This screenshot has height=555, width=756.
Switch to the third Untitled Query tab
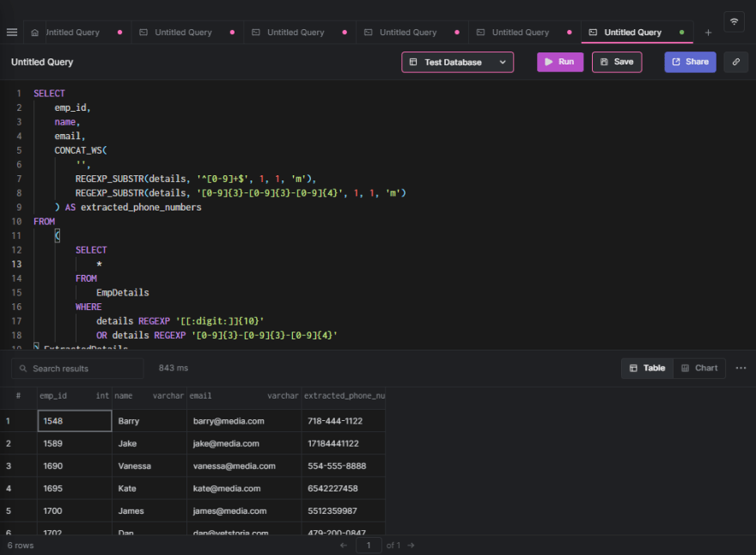point(300,33)
